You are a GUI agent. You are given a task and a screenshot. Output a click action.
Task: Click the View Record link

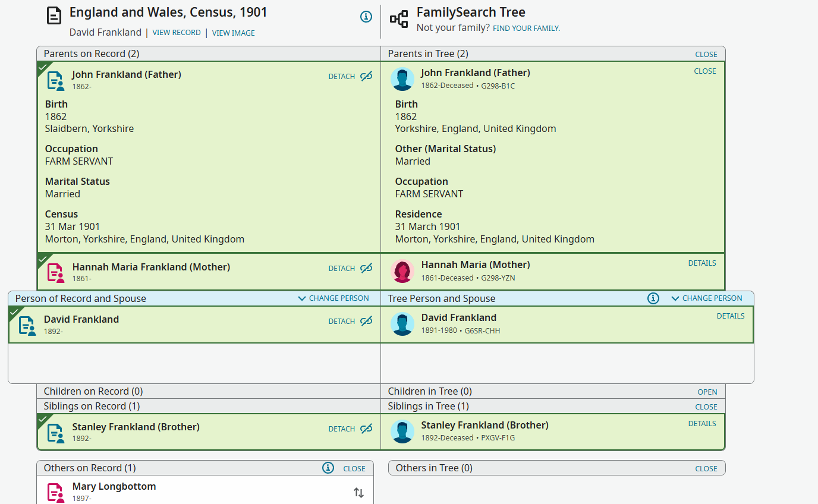[177, 33]
